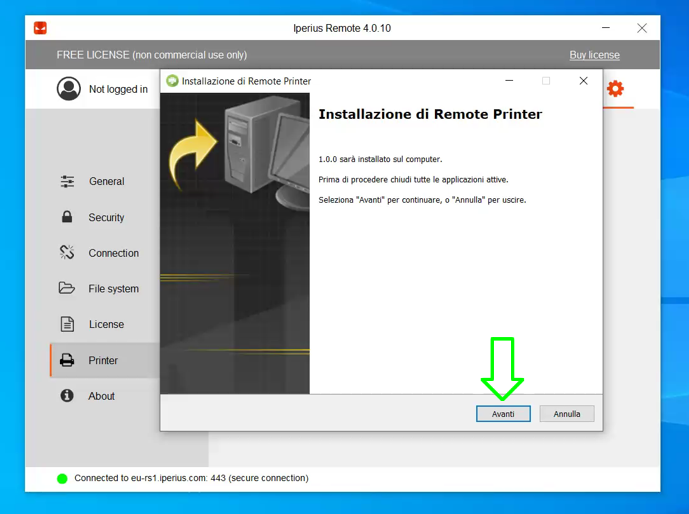Click the About info icon
689x514 pixels.
67,396
